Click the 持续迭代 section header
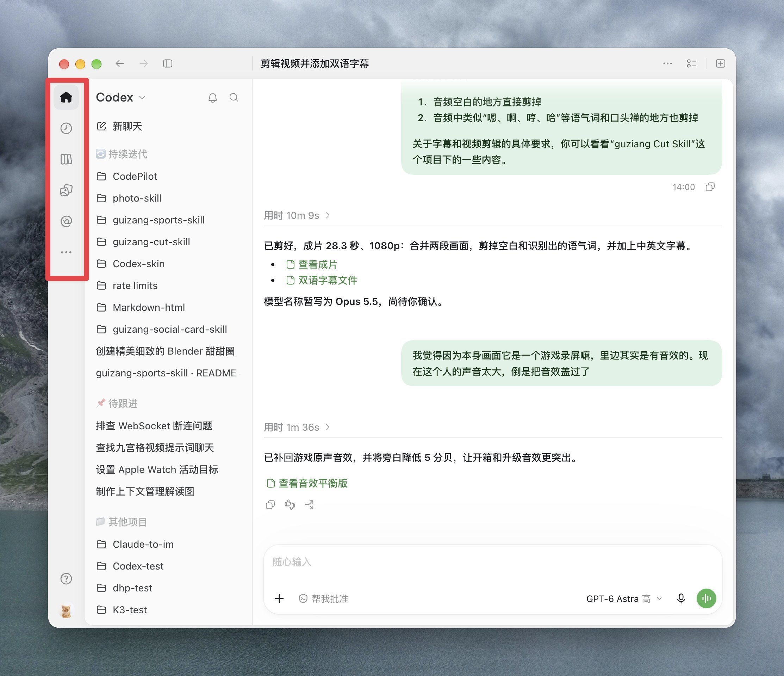Image resolution: width=784 pixels, height=676 pixels. (x=122, y=154)
